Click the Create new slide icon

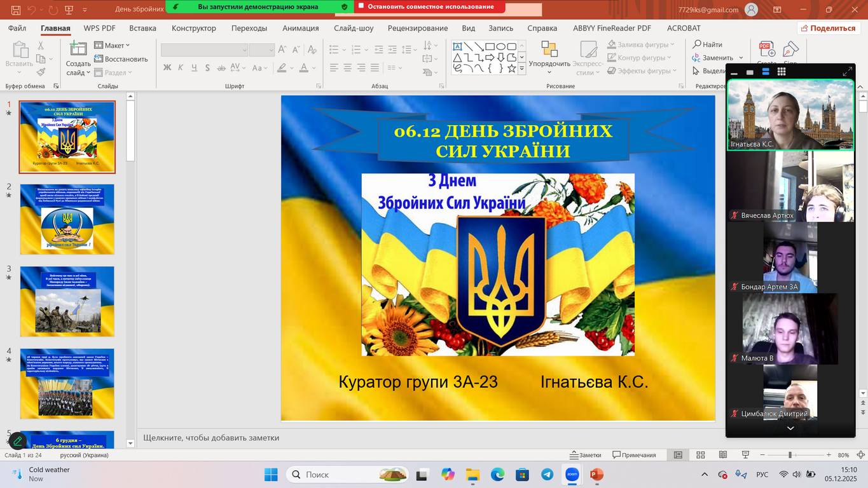click(78, 50)
